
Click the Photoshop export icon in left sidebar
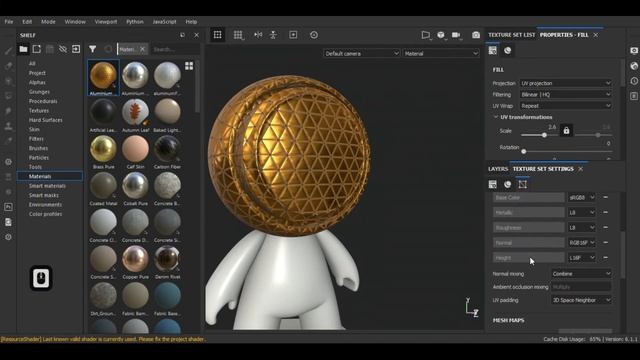(8, 207)
